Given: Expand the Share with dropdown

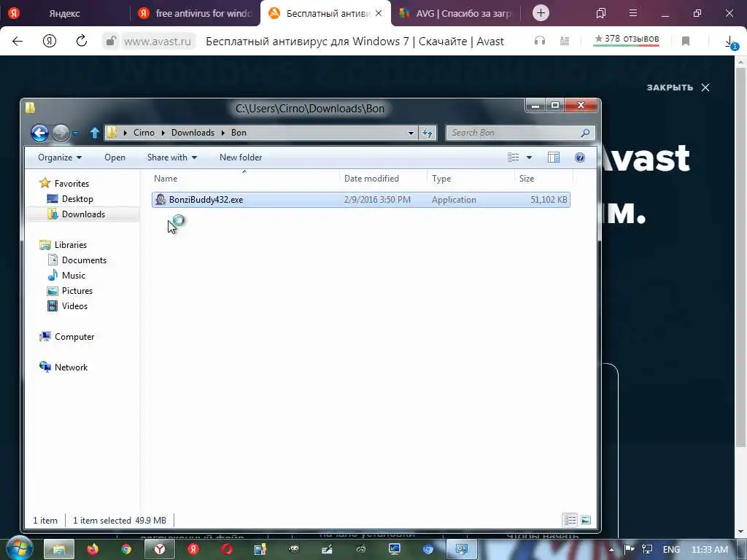Looking at the screenshot, I should [172, 157].
